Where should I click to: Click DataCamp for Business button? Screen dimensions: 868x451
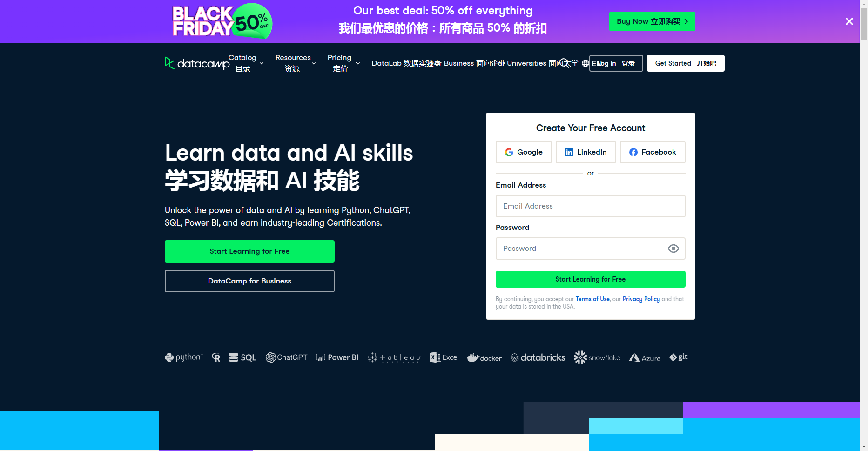tap(249, 281)
